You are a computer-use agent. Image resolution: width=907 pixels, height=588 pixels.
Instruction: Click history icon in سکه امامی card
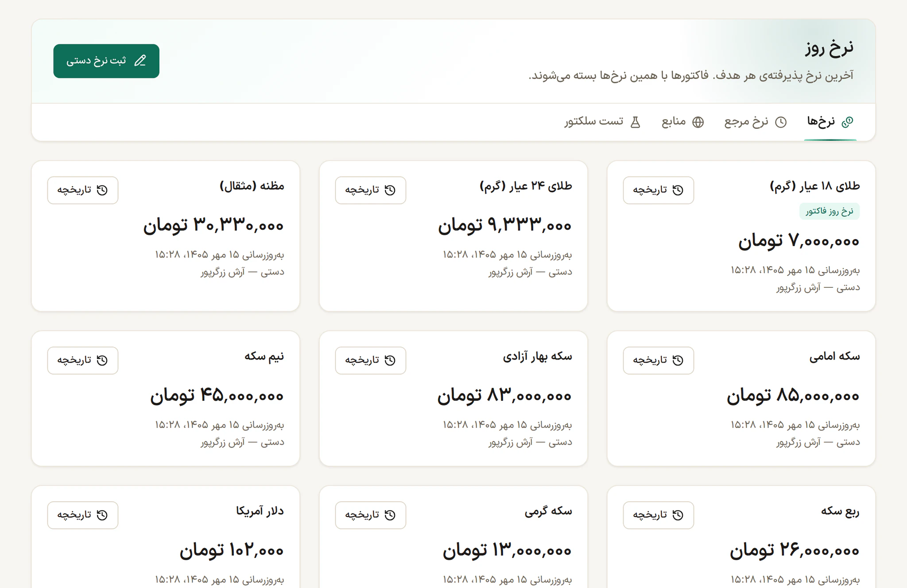click(x=678, y=360)
